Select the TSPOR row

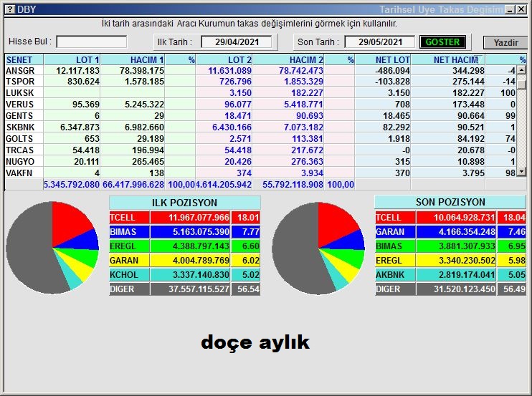(x=260, y=82)
